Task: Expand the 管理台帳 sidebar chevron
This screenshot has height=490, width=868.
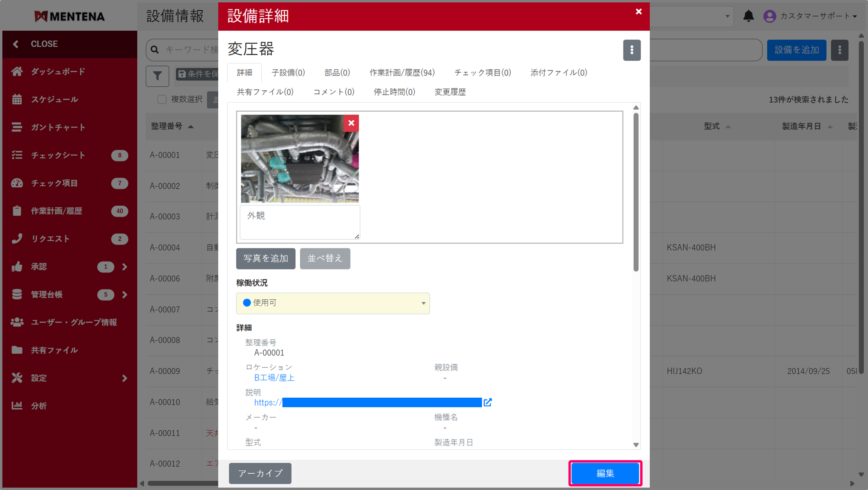Action: tap(124, 295)
